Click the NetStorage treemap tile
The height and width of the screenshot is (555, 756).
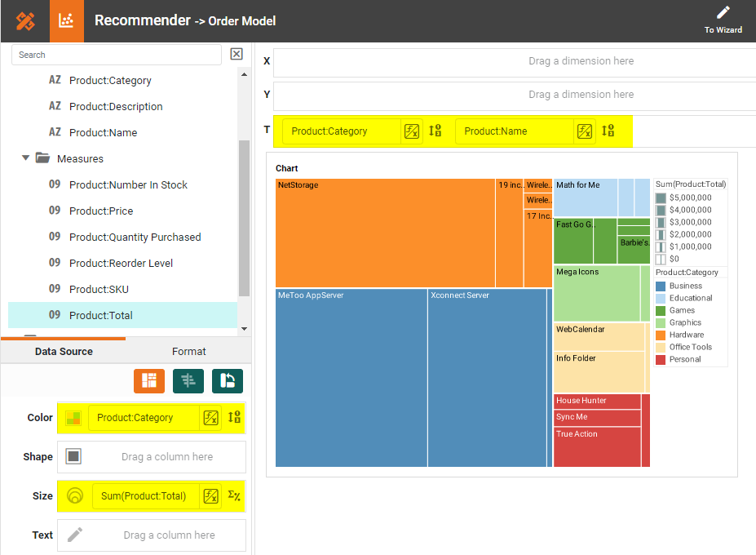tap(385, 233)
